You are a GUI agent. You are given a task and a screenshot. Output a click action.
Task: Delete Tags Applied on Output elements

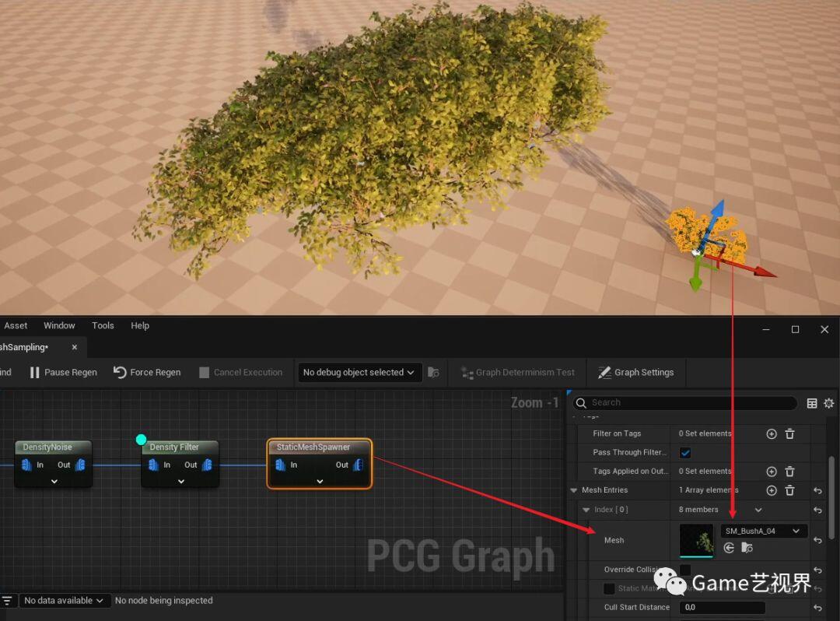pos(789,472)
